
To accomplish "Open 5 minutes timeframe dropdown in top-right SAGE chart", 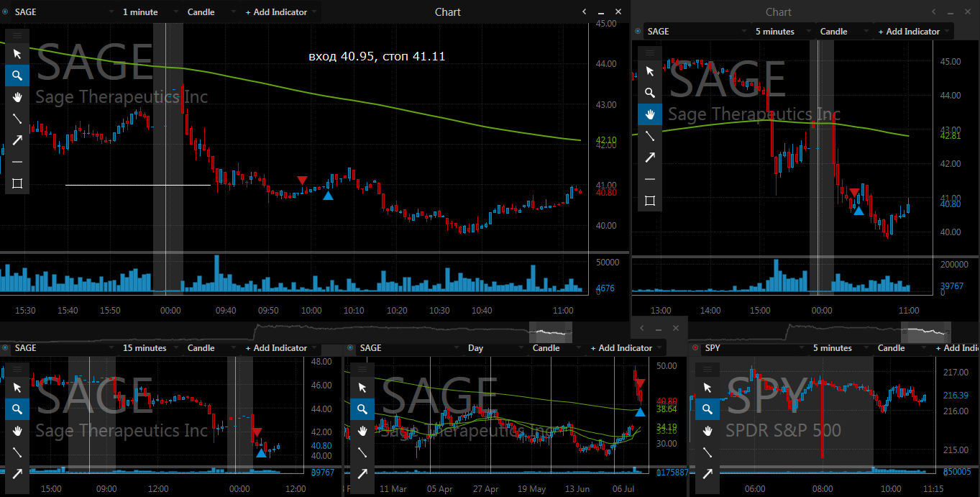I will tap(782, 32).
